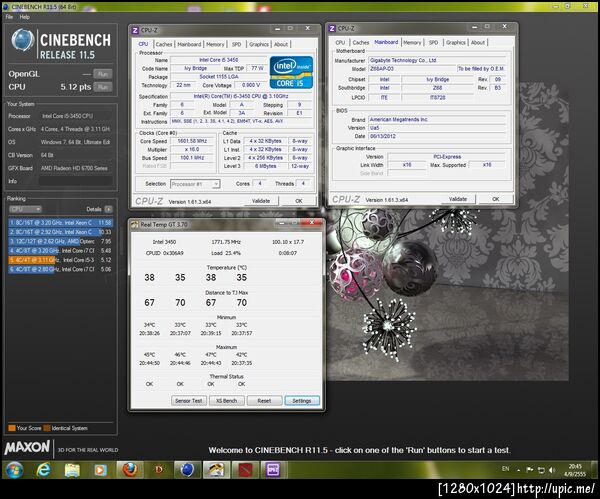Click the Real Temp title bar icon
Viewport: 600px width, 499px height.
point(134,225)
